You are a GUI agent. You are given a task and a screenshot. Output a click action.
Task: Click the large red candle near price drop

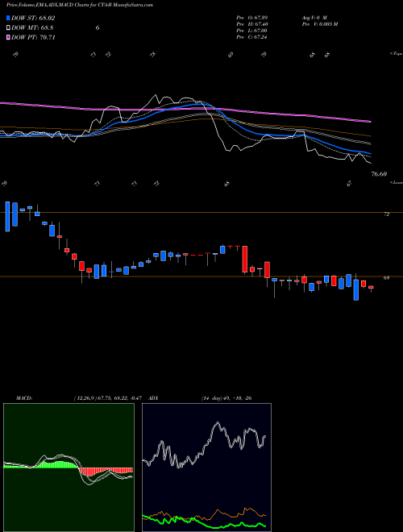[x=245, y=260]
